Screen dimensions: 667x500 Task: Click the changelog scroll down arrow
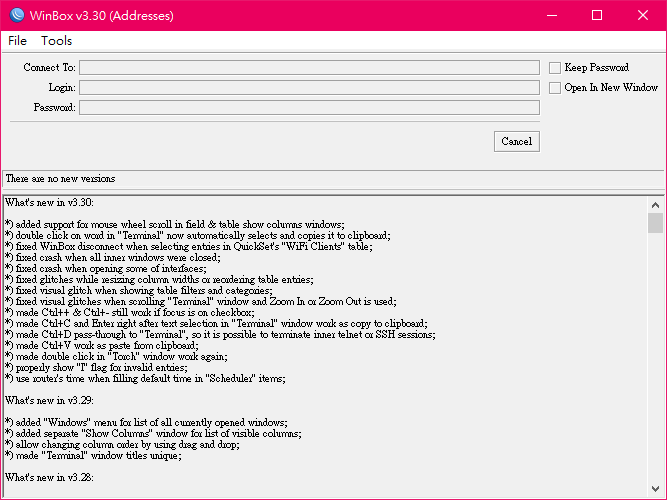pyautogui.click(x=655, y=489)
